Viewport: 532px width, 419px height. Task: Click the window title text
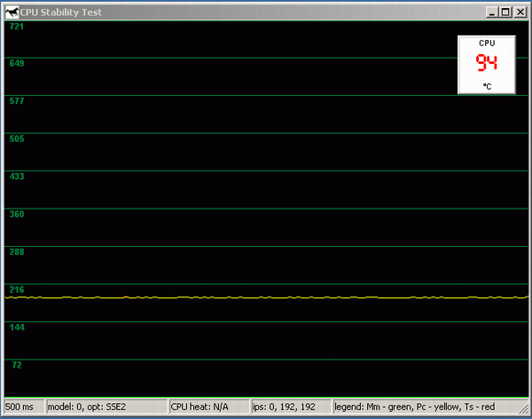click(66, 12)
